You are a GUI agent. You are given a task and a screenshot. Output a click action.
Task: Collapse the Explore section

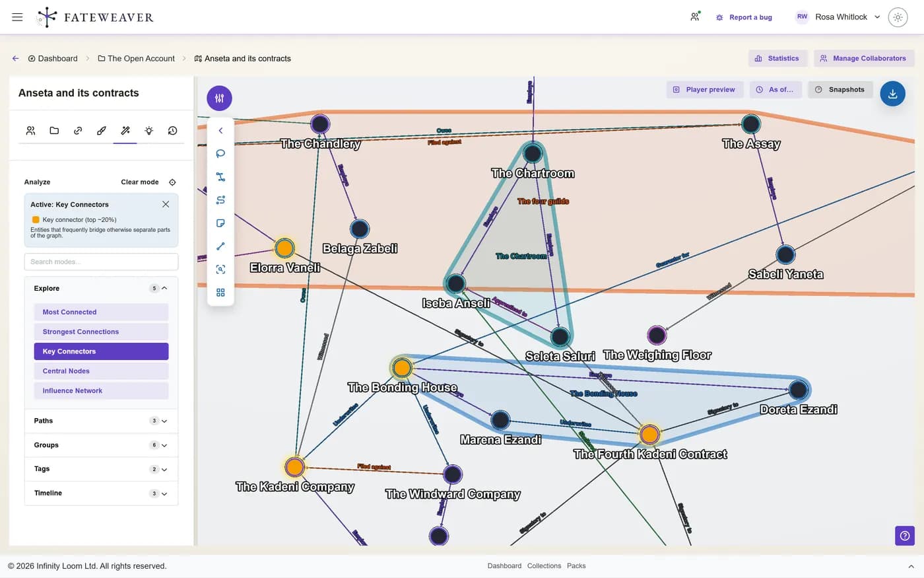[101, 288]
